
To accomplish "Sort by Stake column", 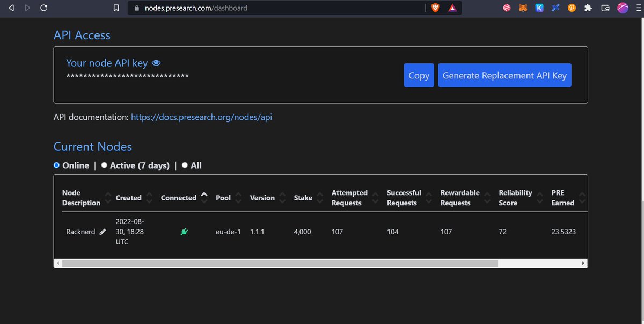I will (320, 198).
